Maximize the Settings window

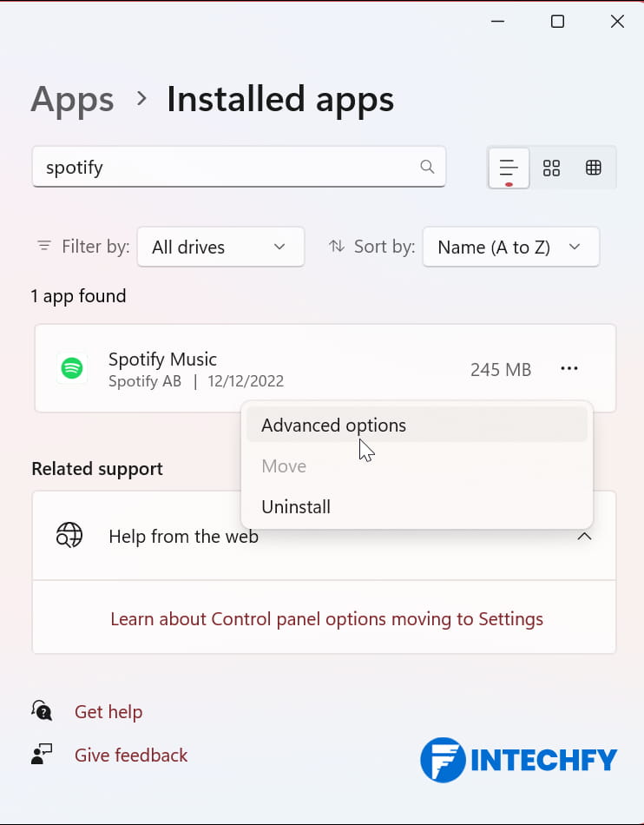click(x=557, y=22)
